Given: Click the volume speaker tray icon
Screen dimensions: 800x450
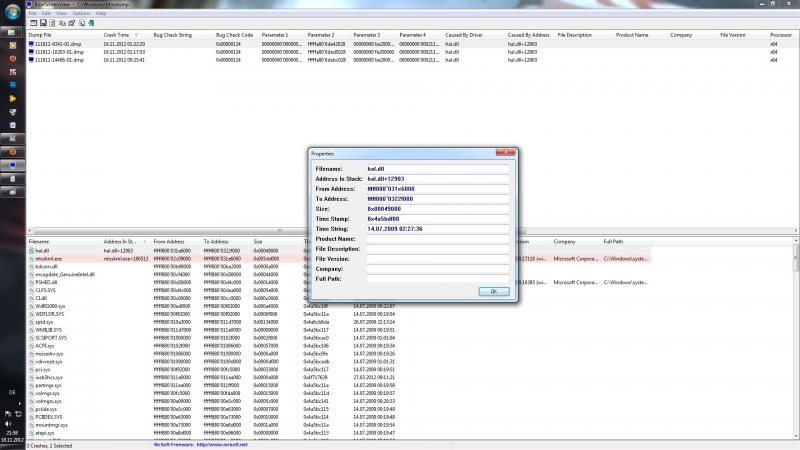Looking at the screenshot, I should pyautogui.click(x=8, y=423).
